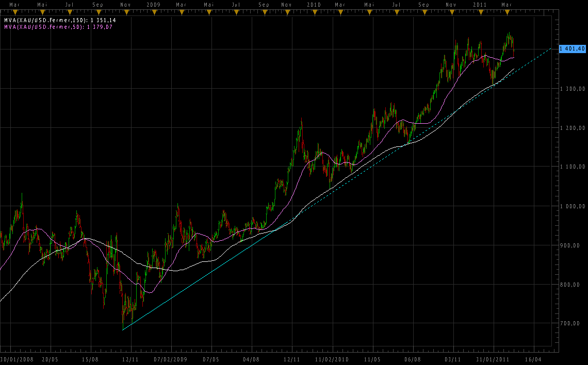
Task: Select the 07/02/2009 date on time axis
Action: coord(170,359)
